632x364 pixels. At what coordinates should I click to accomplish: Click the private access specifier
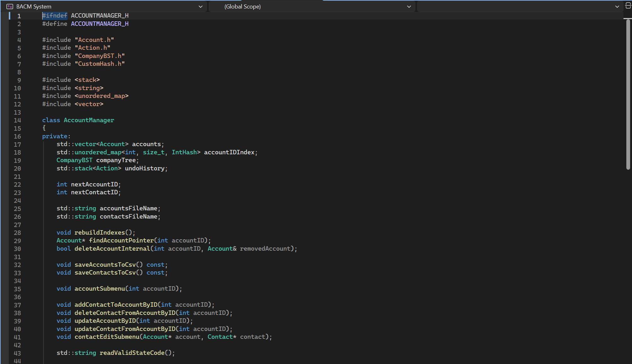pos(55,136)
